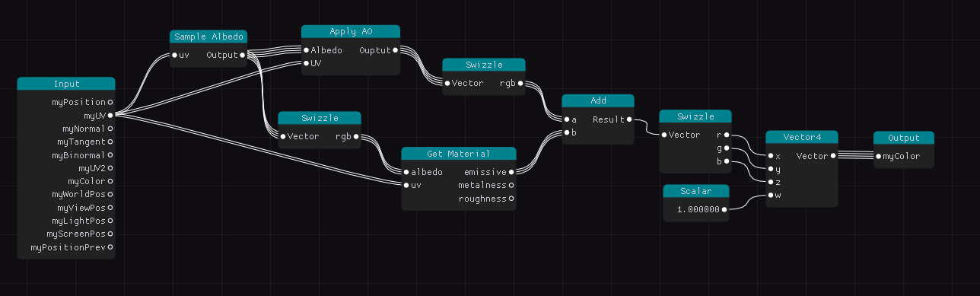Screen dimensions: 980x296
Task: Click the emissive output pin
Action: 511,172
